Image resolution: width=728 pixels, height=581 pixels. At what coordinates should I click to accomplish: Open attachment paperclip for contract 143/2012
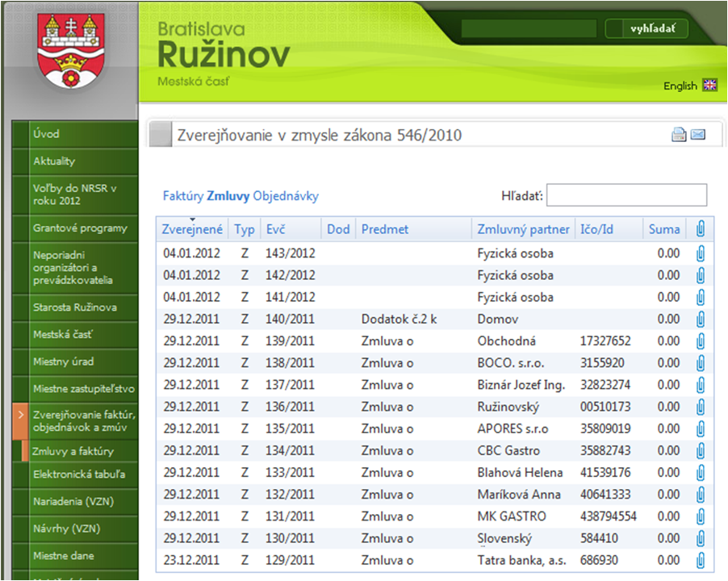point(701,253)
